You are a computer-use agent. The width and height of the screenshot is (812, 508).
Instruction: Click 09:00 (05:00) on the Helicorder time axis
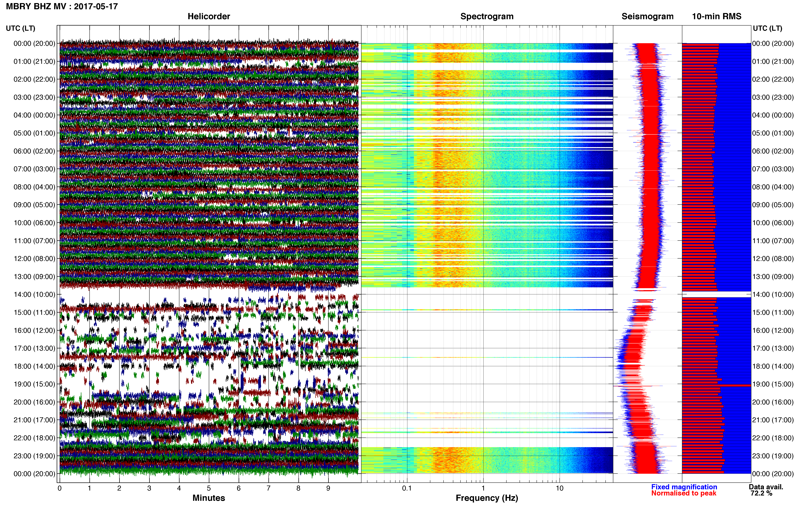click(34, 205)
